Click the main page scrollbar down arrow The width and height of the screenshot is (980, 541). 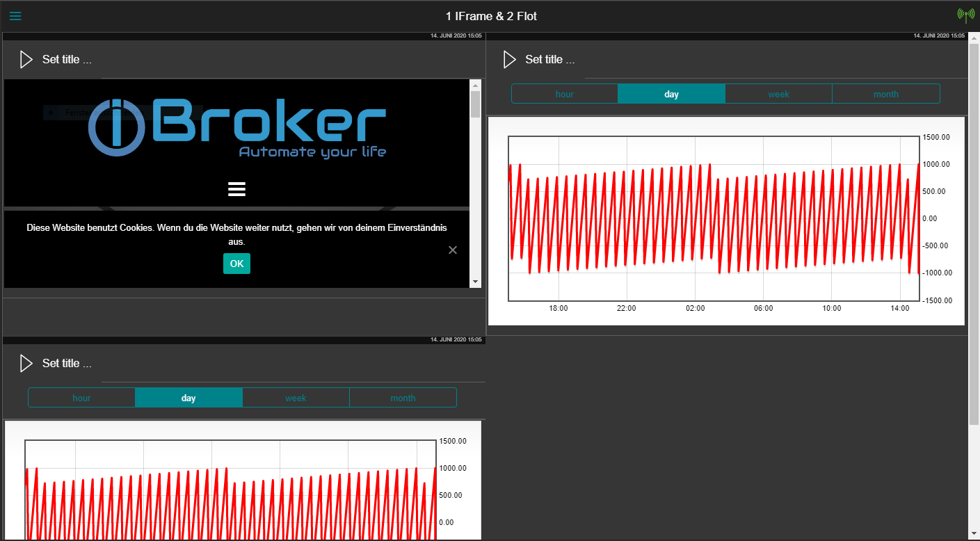[974, 534]
